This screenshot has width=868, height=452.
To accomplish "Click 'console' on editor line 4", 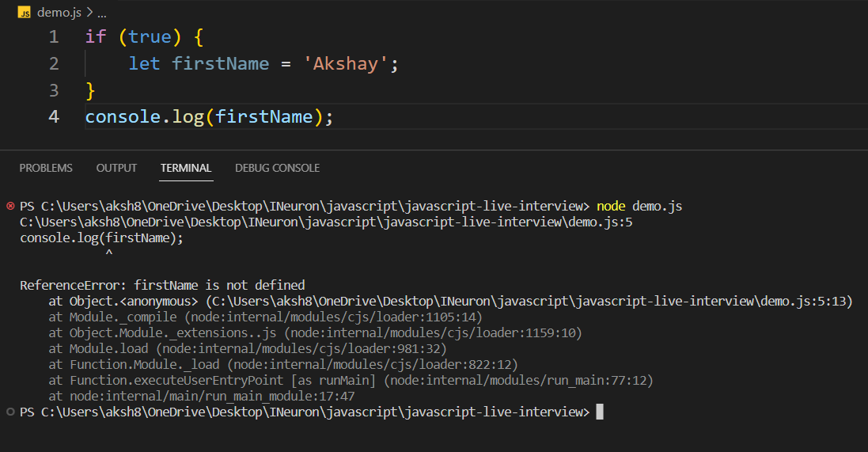I will 123,116.
